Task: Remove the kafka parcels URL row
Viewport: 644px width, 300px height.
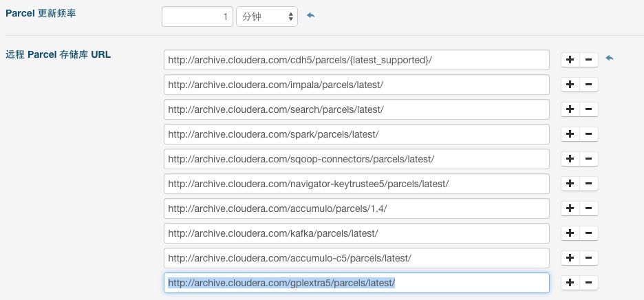Action: pyautogui.click(x=589, y=233)
